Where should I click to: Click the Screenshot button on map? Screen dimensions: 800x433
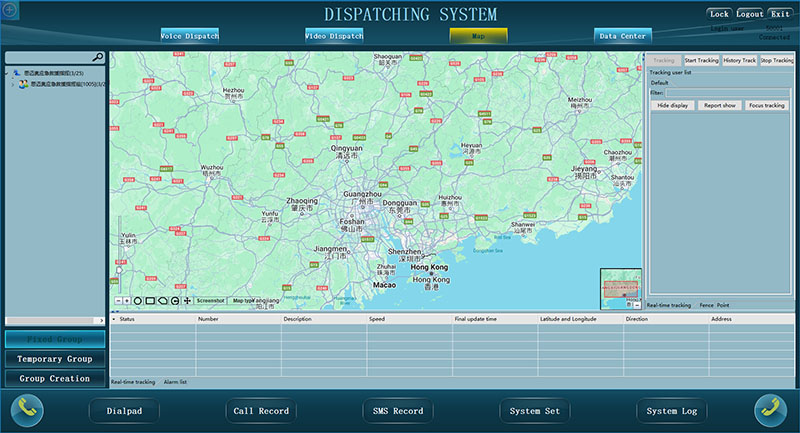click(x=211, y=301)
